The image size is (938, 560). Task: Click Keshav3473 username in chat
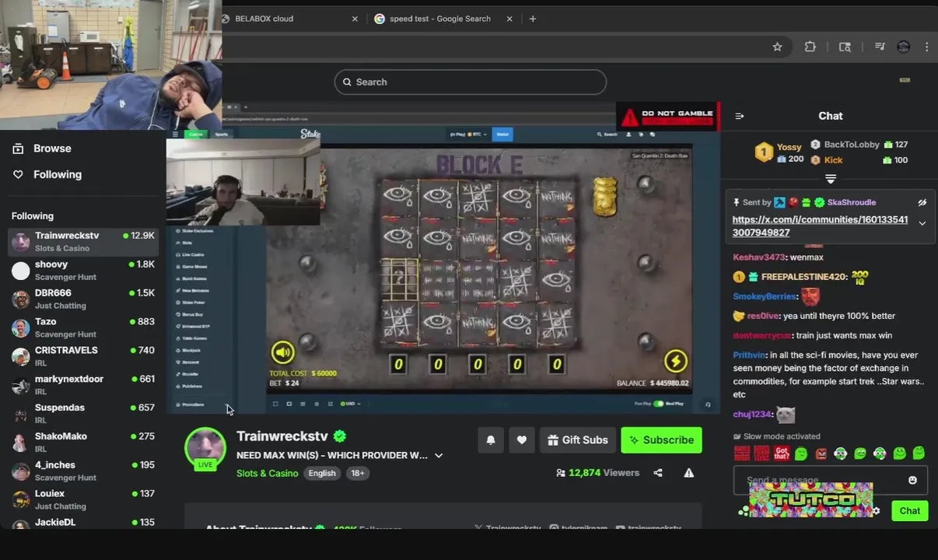click(x=758, y=257)
